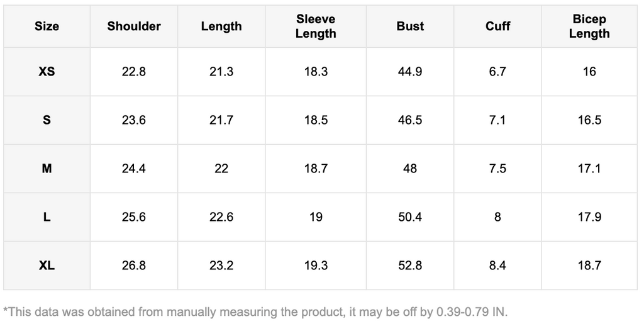644x331 pixels.
Task: Click the Sleeve Length column header
Action: (316, 26)
